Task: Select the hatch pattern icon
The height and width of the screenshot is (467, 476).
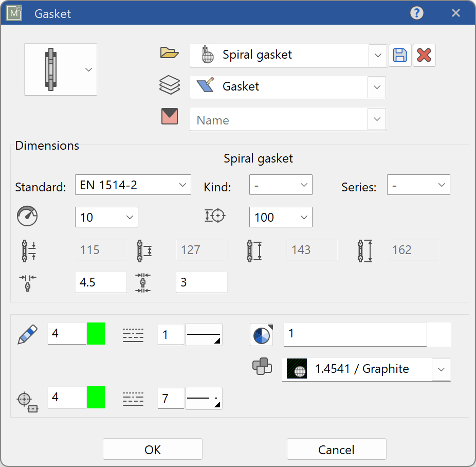Action: (262, 333)
